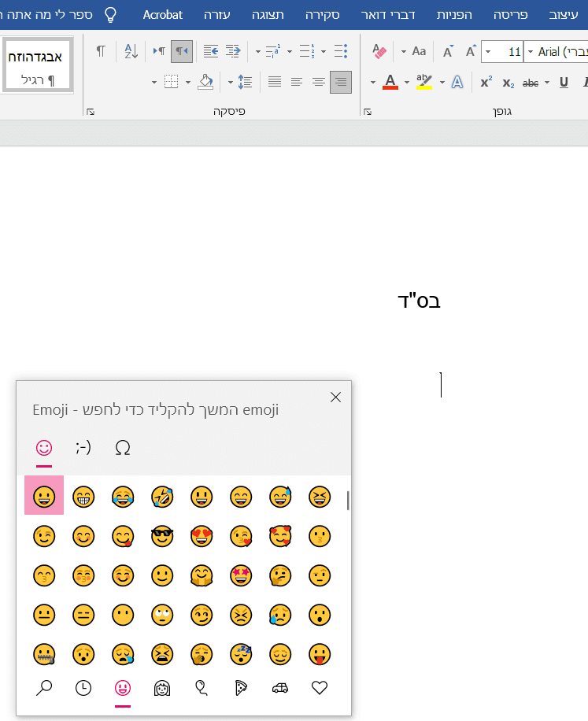Screen dimensions: 588x721
Task: Select the רגיל (Normal) style thumbnail
Action: 38,65
